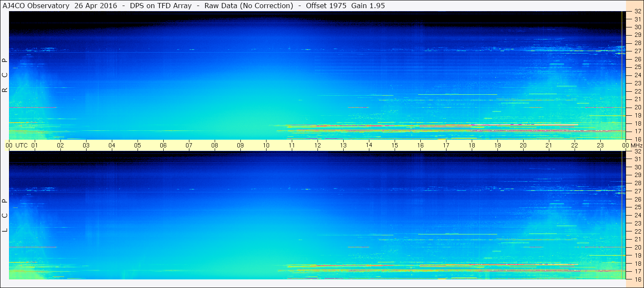Click the 17 MHz label on the lower LCP scale

point(638,271)
